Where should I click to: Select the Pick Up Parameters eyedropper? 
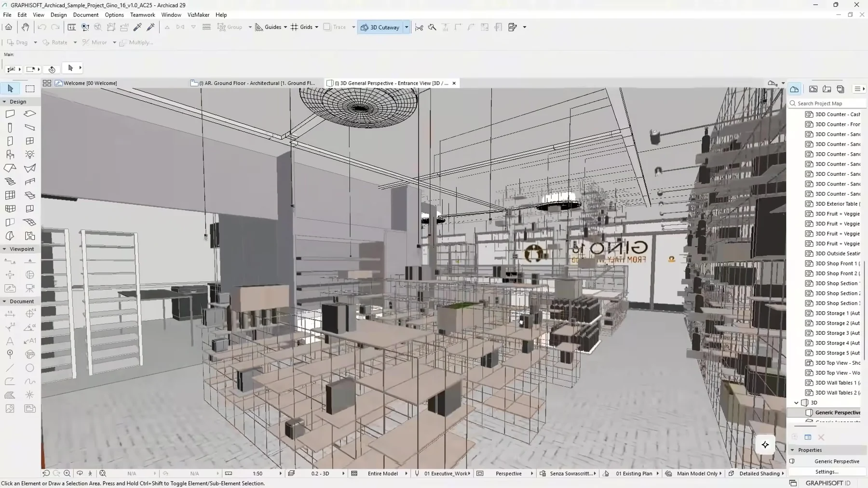pyautogui.click(x=137, y=27)
